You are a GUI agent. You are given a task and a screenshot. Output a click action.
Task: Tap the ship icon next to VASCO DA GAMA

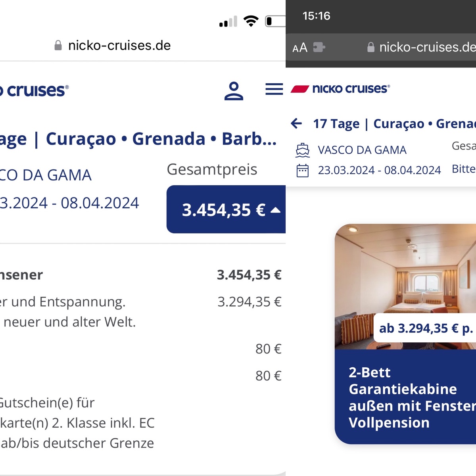302,150
